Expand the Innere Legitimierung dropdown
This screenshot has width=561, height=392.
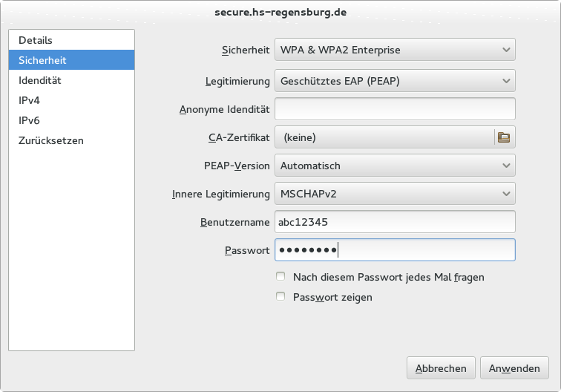click(395, 195)
